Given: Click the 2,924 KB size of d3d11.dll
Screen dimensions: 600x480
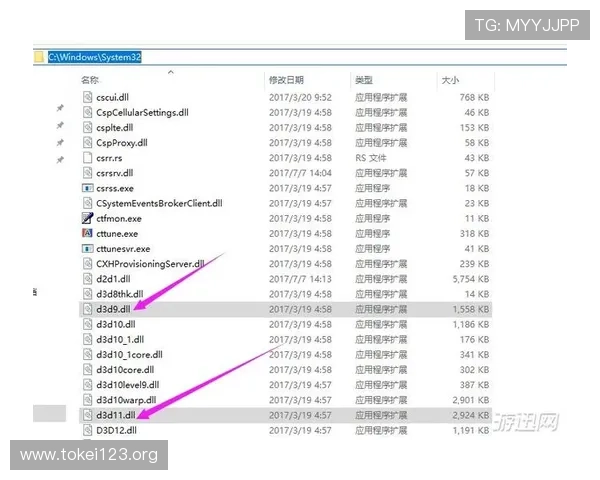Looking at the screenshot, I should 471,415.
